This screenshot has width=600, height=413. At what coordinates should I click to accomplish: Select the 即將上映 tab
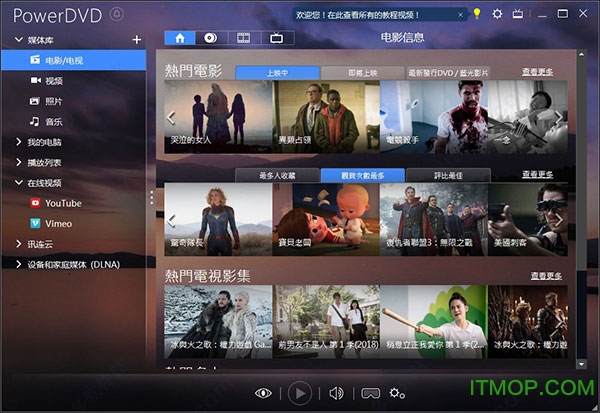coord(362,73)
